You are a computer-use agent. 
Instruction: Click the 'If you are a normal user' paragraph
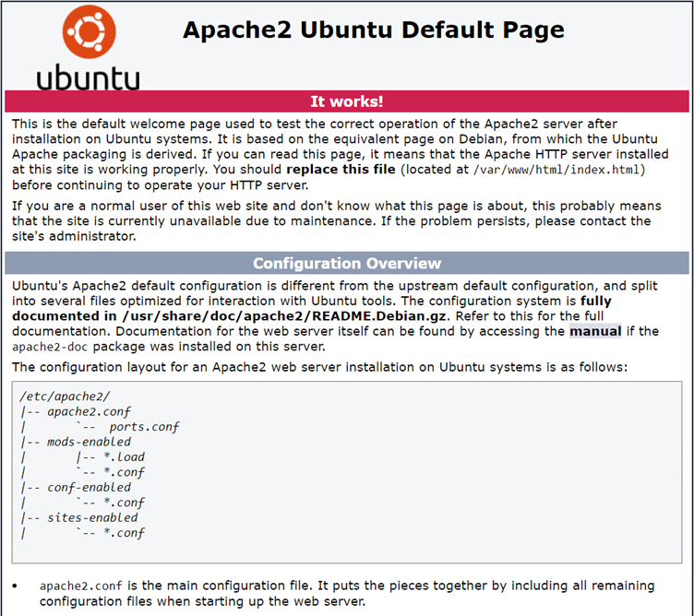[336, 221]
